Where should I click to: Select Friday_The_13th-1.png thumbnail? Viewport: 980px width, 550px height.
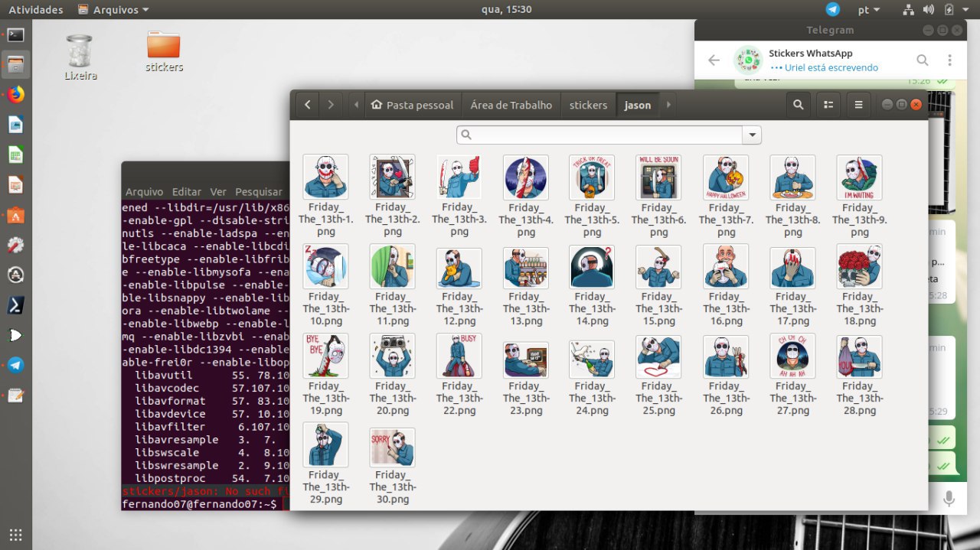325,177
